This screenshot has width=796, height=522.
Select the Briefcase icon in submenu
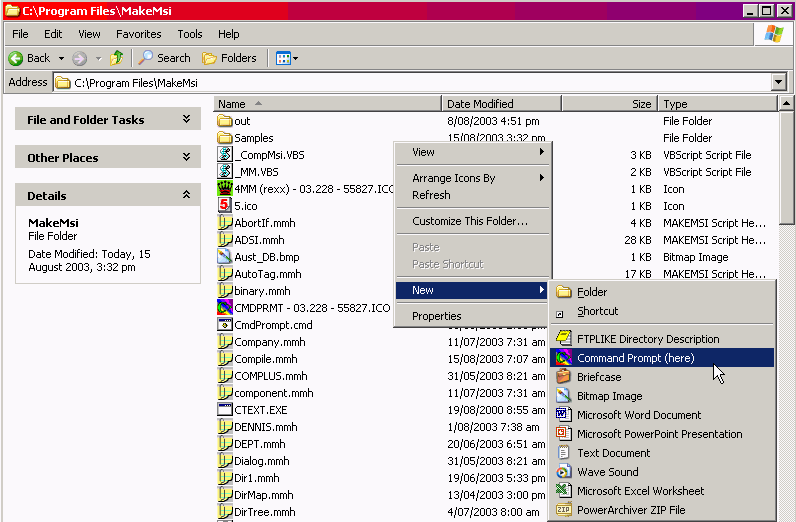(563, 377)
